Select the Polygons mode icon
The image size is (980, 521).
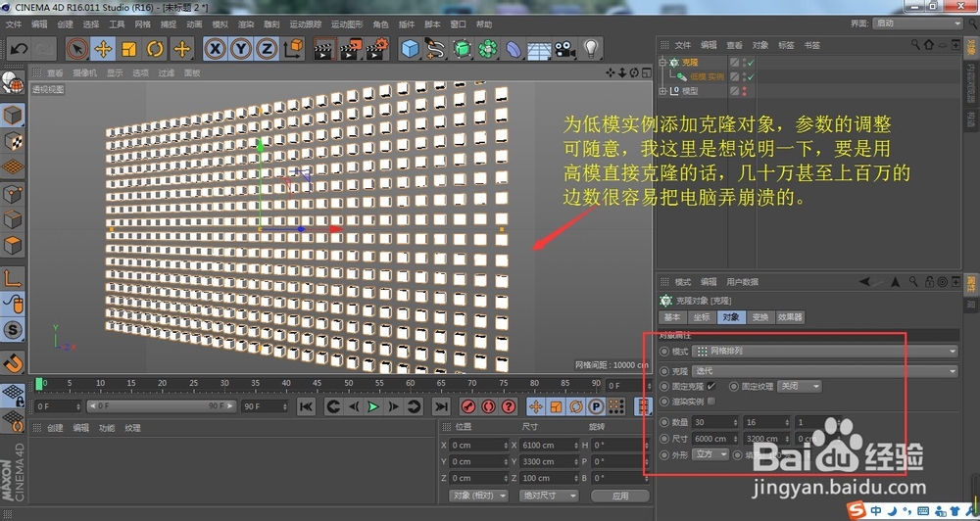click(13, 246)
